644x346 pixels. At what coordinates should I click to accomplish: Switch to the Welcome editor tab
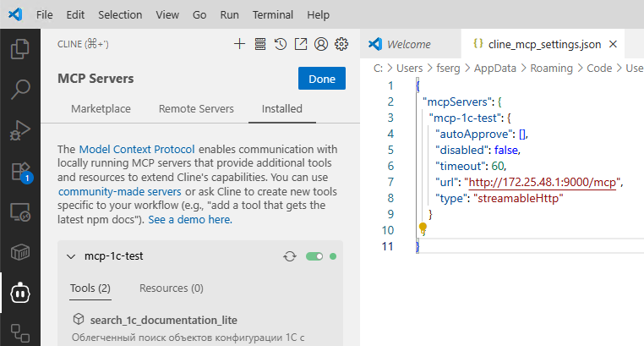coord(409,44)
